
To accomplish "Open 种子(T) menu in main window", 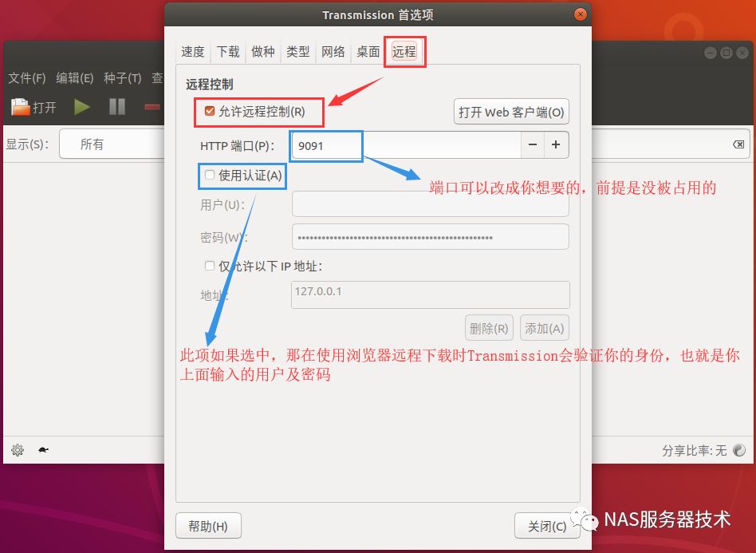I will [123, 77].
